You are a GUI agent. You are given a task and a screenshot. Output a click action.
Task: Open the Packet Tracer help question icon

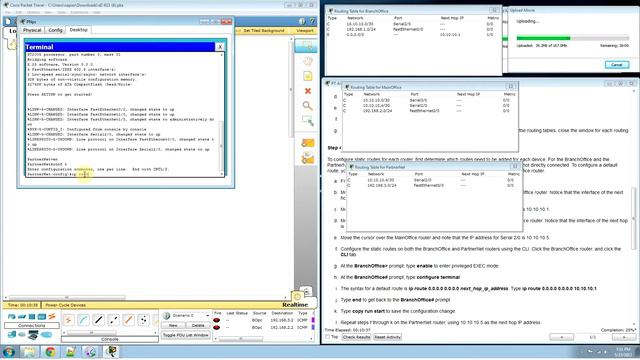[x=312, y=21]
